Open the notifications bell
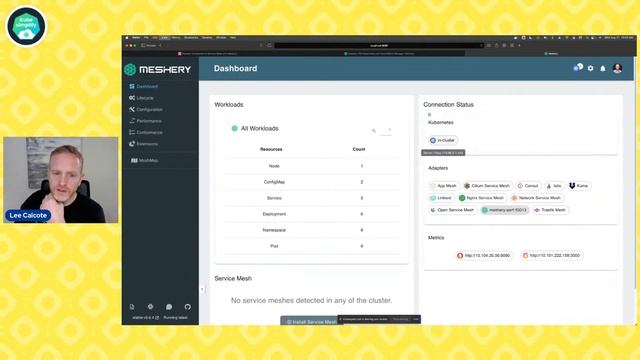The height and width of the screenshot is (360, 640). coord(603,69)
